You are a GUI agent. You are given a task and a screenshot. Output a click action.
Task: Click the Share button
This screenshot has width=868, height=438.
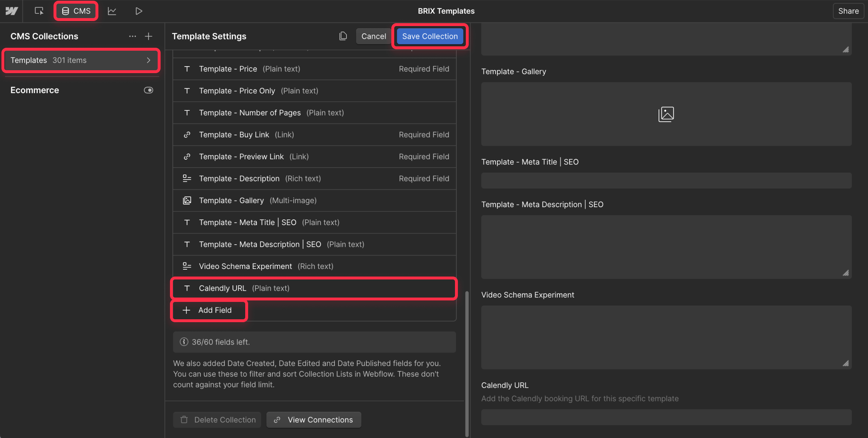pos(848,11)
